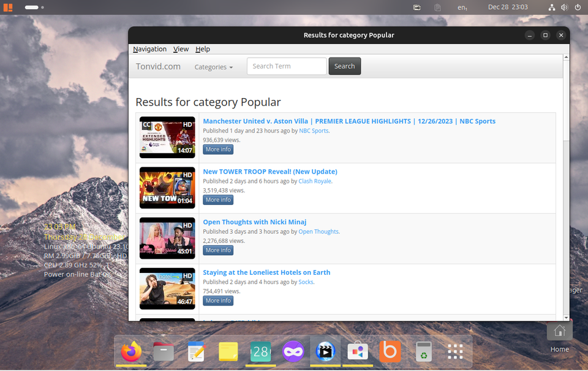This screenshot has width=588, height=371.
Task: Open the power menu in top bar
Action: 578,7
